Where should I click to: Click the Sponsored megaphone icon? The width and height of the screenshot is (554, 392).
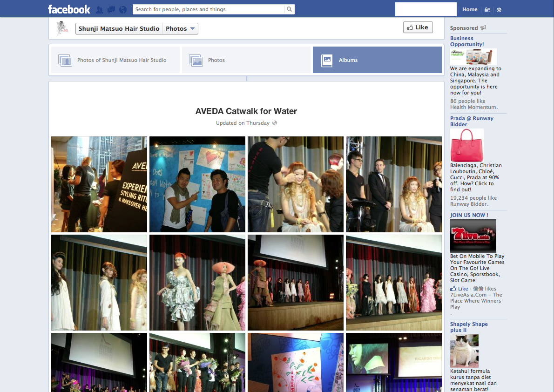pyautogui.click(x=483, y=27)
